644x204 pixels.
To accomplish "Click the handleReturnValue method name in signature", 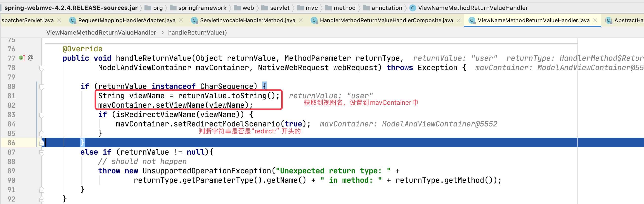I will click(x=154, y=58).
